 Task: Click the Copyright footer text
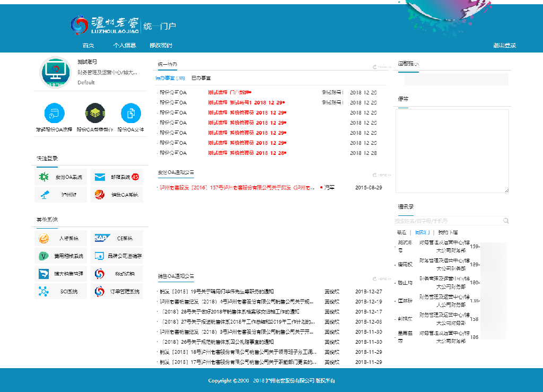pos(271,380)
